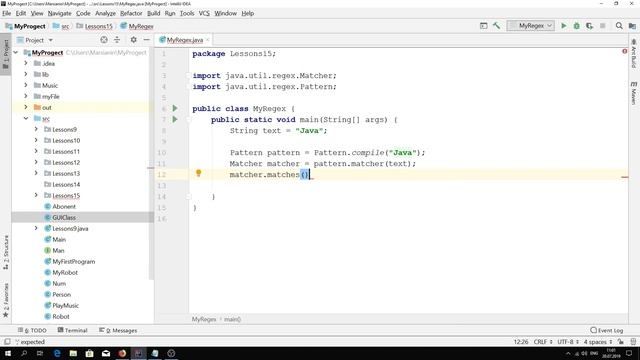Select the GUIClass file in tree

(x=64, y=218)
